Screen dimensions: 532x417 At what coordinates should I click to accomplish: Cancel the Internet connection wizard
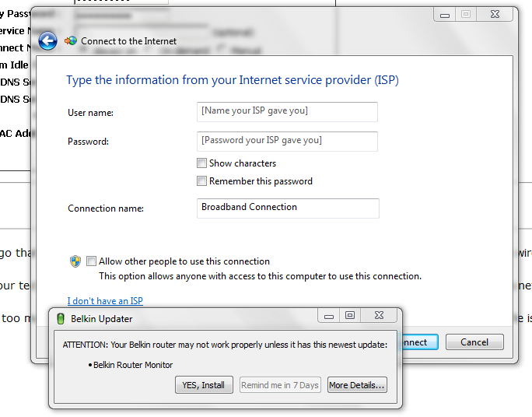coord(474,342)
